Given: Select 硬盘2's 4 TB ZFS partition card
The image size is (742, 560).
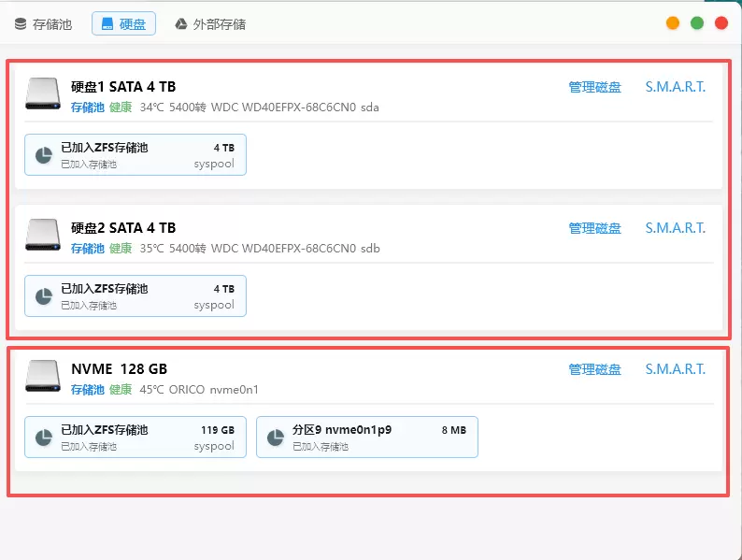Looking at the screenshot, I should (136, 296).
